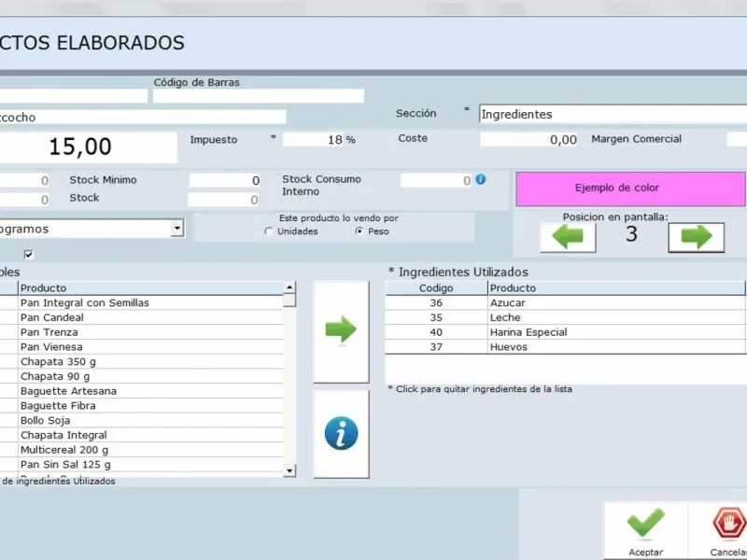
Task: Select 'Baguette Artesana' row
Action: [141, 391]
